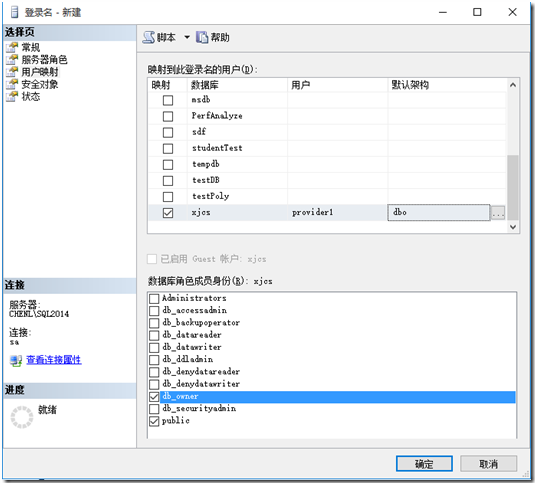Click the connection properties icon beside 查看连接属性

point(16,360)
